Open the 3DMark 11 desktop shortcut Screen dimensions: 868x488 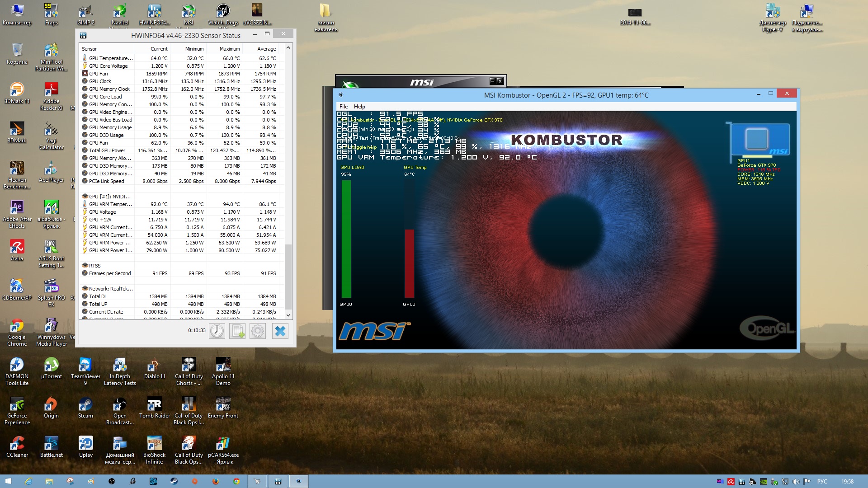[17, 93]
